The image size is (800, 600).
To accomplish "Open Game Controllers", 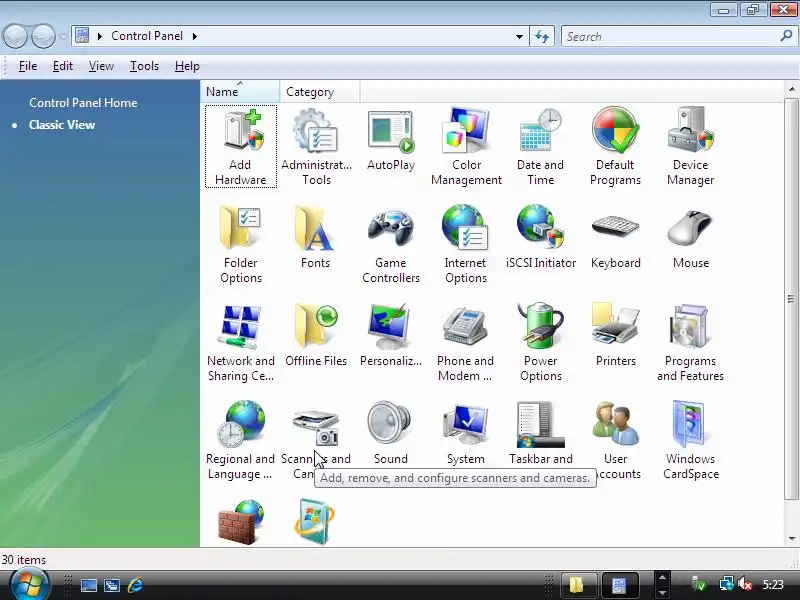I will click(391, 244).
